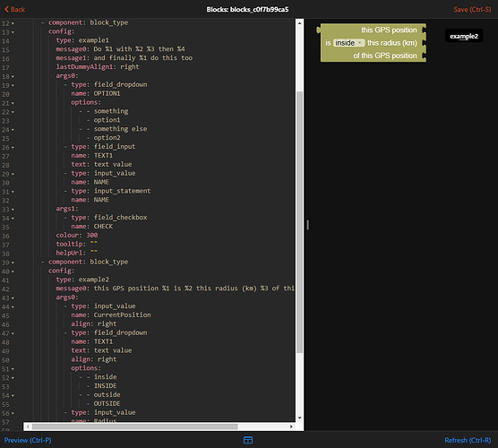
Task: Open Preview (Ctrl-P)
Action: coord(28,440)
